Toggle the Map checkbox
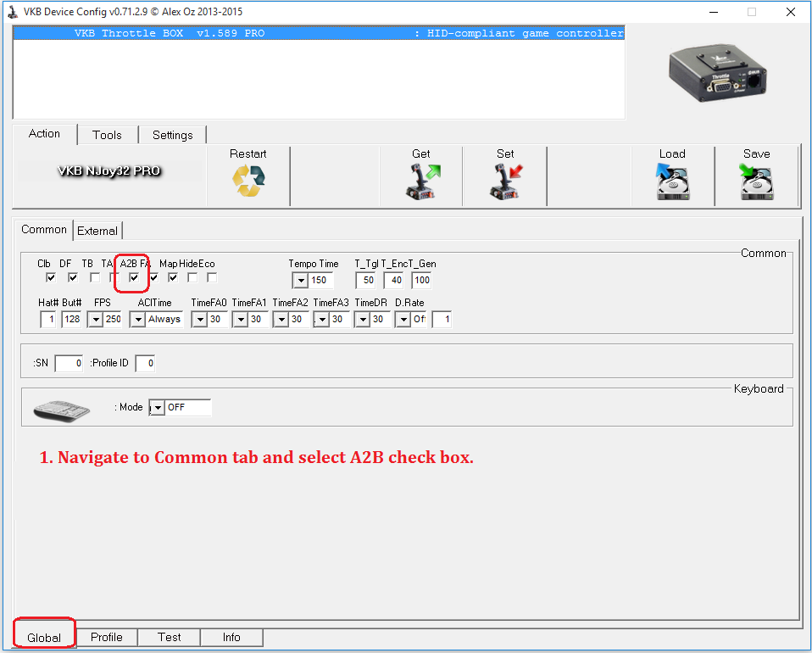Image resolution: width=812 pixels, height=653 pixels. [x=173, y=278]
